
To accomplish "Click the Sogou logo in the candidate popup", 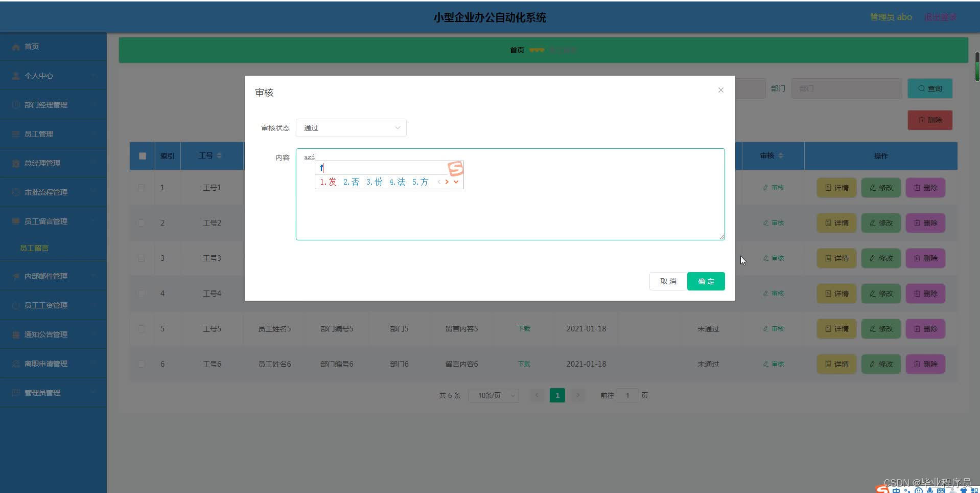I will [x=455, y=168].
